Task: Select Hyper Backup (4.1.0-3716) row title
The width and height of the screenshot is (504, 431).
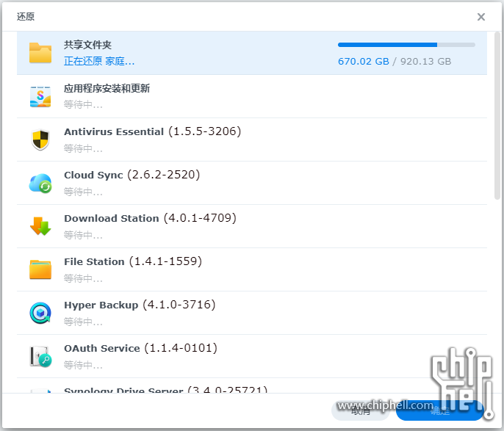Action: [140, 305]
